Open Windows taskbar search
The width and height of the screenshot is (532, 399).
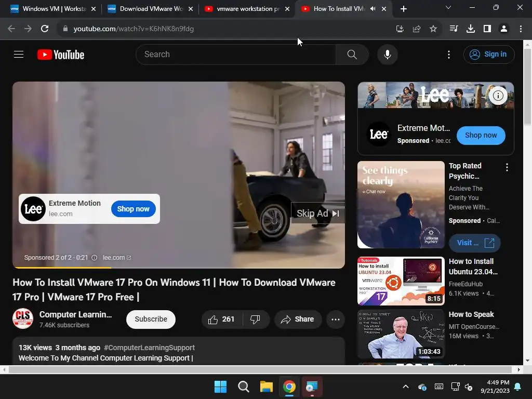click(243, 387)
